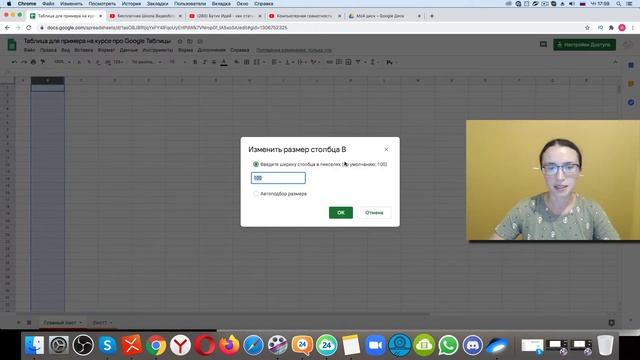Open WhatsApp from the Dock
This screenshot has width=640, height=360.
448,345
